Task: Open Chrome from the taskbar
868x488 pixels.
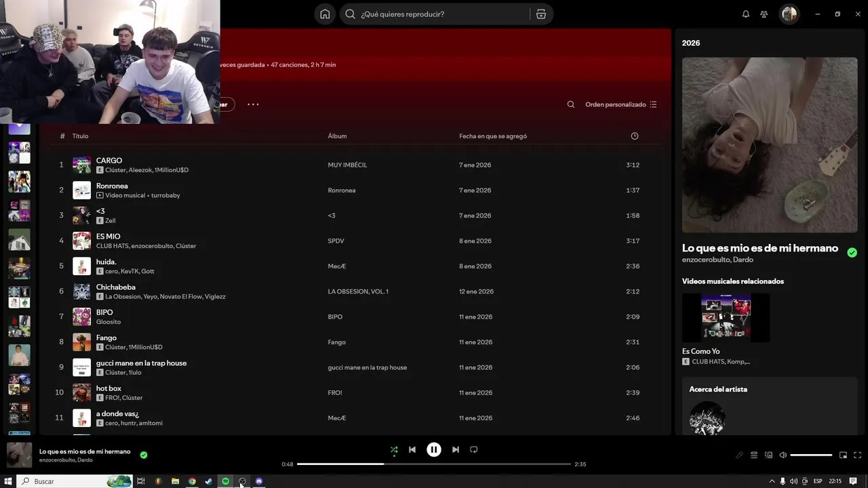Action: click(x=192, y=481)
